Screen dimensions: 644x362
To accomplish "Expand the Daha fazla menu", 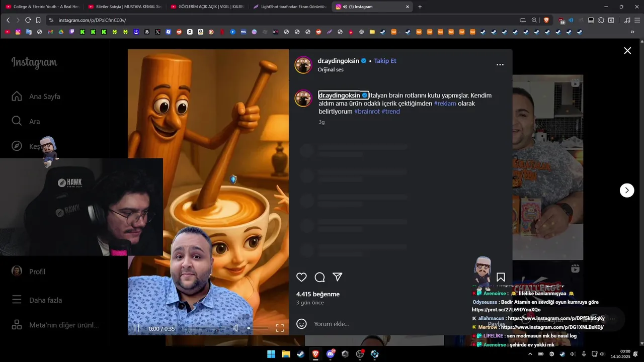I will pos(37,300).
